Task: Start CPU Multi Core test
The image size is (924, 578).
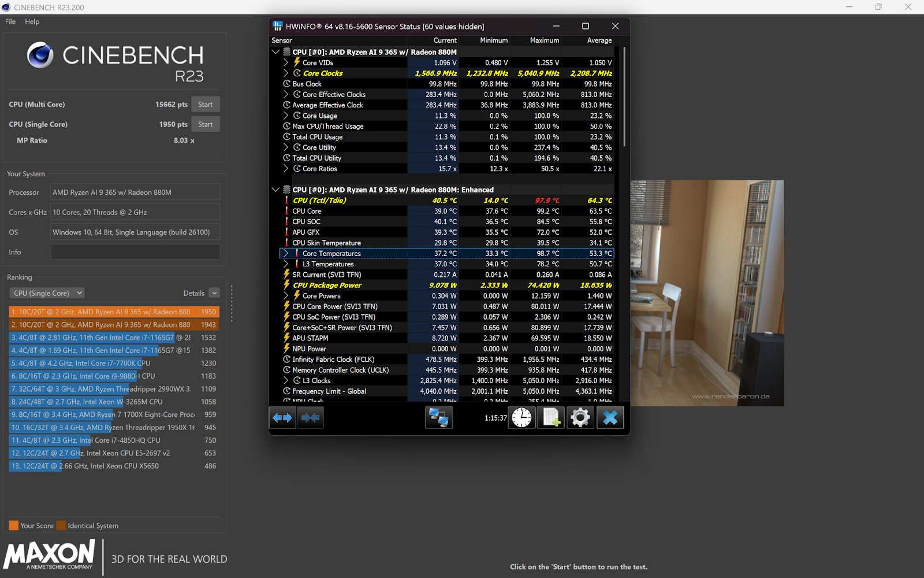Action: click(x=206, y=105)
